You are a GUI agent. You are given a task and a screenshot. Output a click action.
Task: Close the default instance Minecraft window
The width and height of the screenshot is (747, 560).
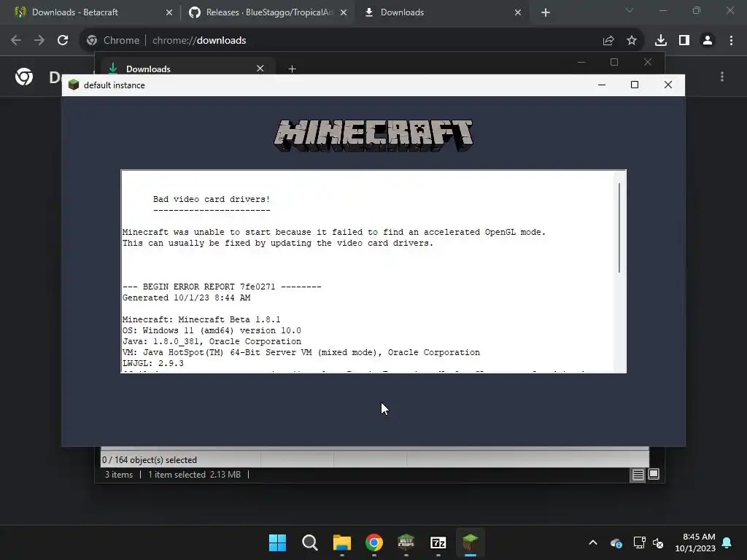668,85
